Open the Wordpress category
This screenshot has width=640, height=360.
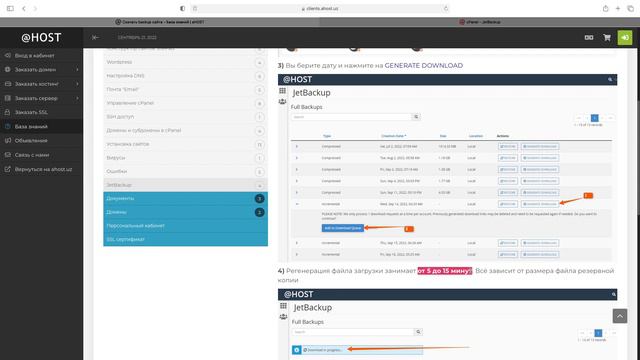pos(185,62)
